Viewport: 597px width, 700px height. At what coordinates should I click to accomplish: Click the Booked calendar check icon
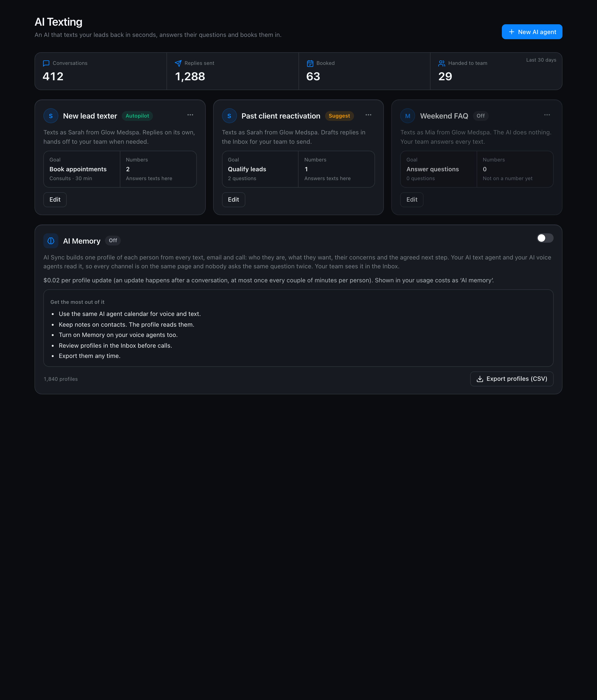(x=310, y=63)
